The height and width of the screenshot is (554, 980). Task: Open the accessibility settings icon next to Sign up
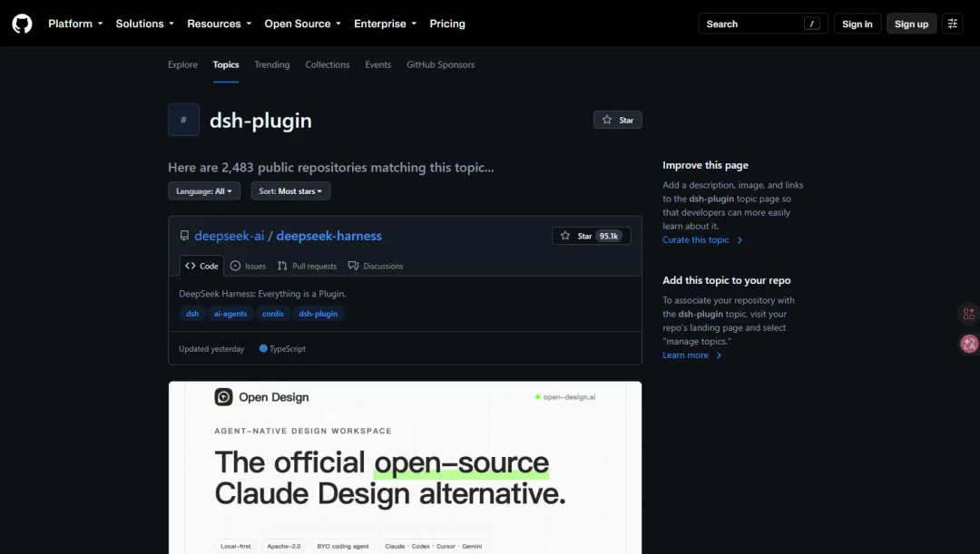(953, 24)
